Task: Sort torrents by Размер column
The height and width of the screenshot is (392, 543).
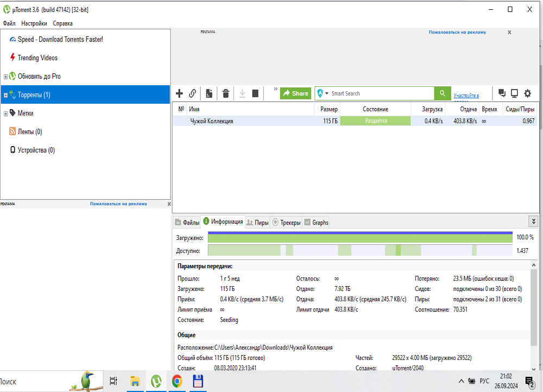Action: point(327,109)
